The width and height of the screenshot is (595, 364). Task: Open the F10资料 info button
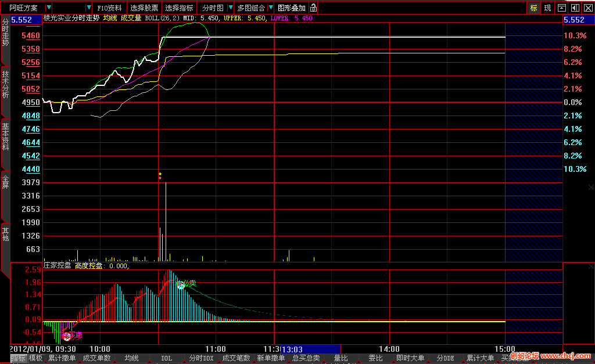(109, 8)
